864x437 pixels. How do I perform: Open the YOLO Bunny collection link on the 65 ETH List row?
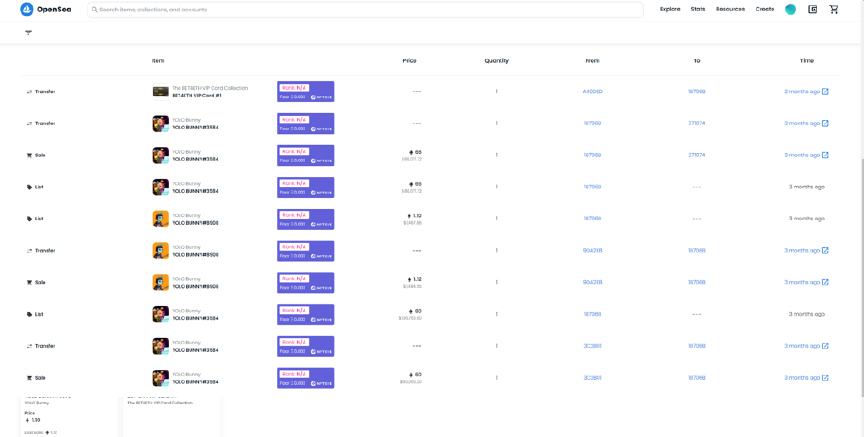coord(187,184)
